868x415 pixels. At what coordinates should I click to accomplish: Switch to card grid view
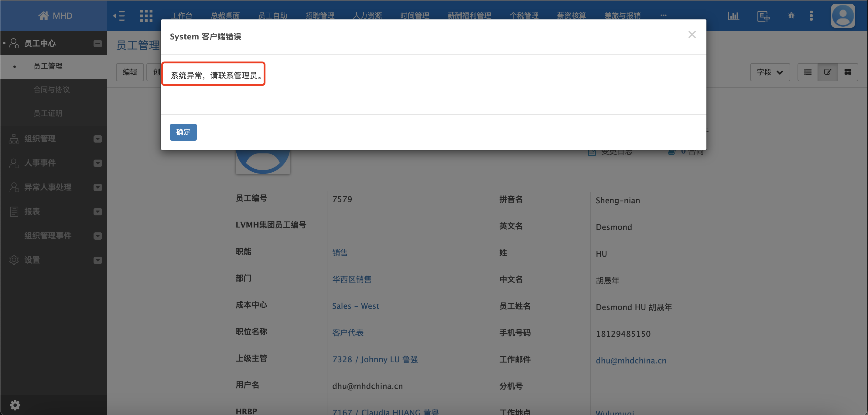pos(848,72)
